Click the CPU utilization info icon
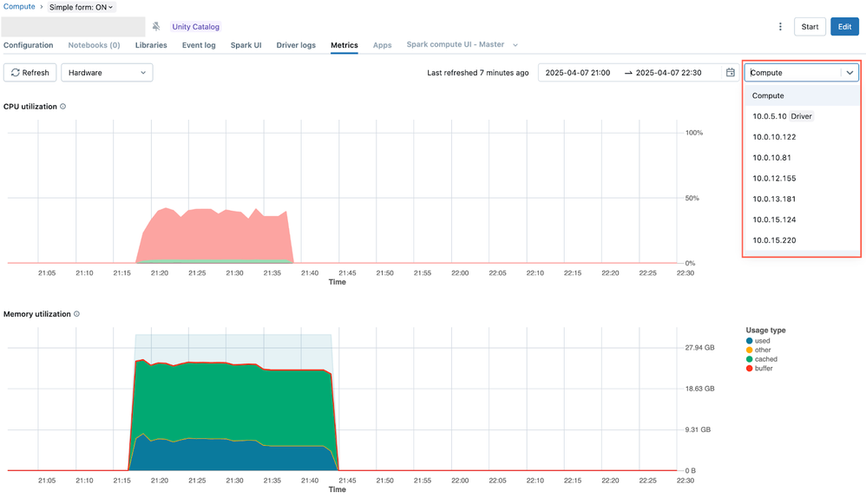This screenshot has width=866, height=504. coord(62,107)
